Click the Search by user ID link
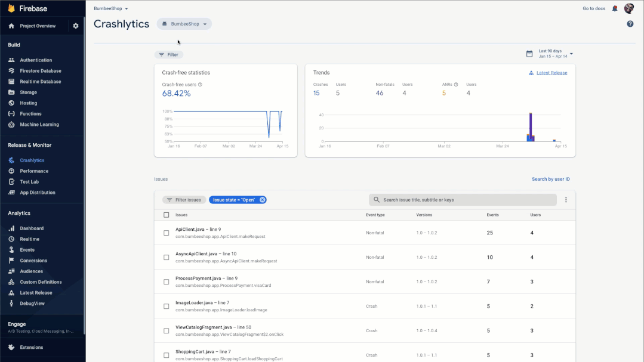The width and height of the screenshot is (644, 362). click(x=550, y=179)
